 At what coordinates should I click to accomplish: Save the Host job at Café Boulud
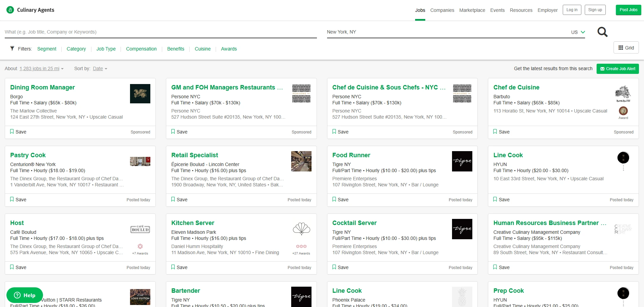pyautogui.click(x=18, y=267)
